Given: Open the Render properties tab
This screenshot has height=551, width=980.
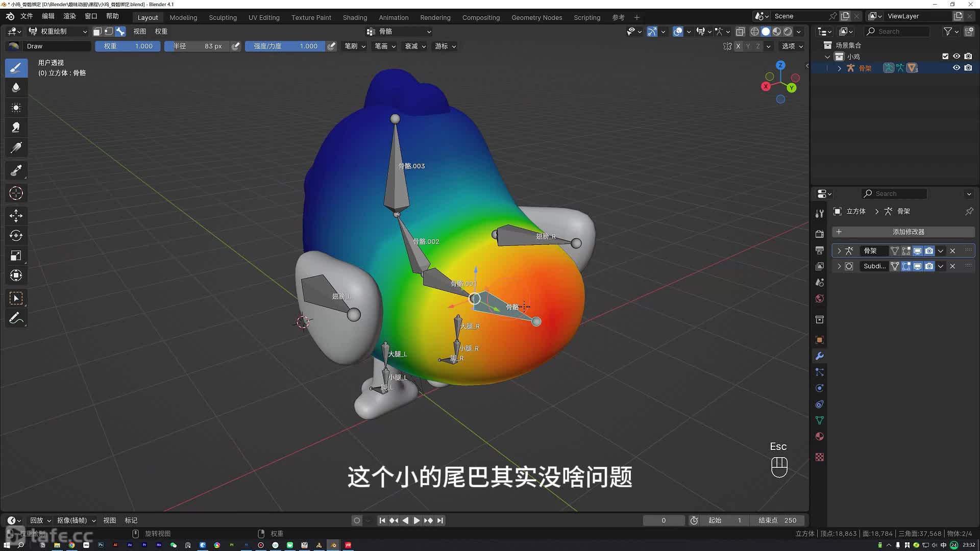Looking at the screenshot, I should (x=819, y=234).
